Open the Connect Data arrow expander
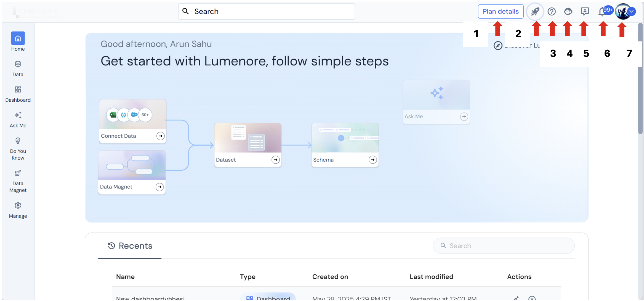The image size is (644, 301). coord(161,136)
